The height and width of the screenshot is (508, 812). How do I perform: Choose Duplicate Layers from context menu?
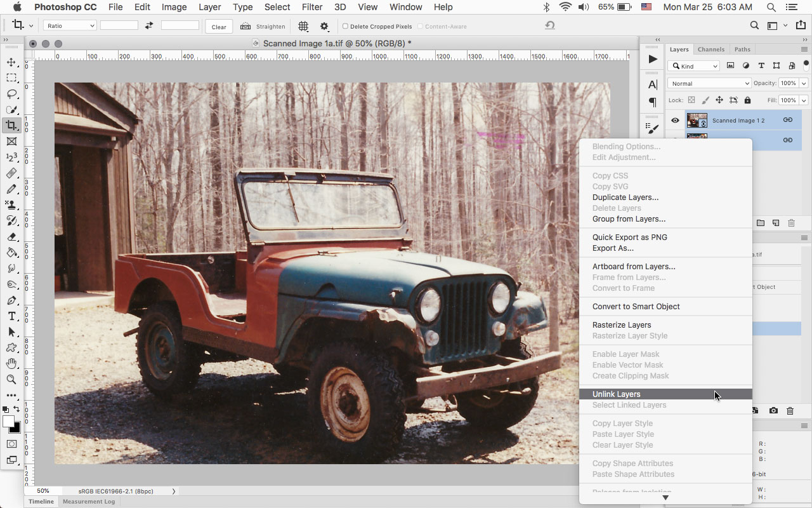click(665, 197)
